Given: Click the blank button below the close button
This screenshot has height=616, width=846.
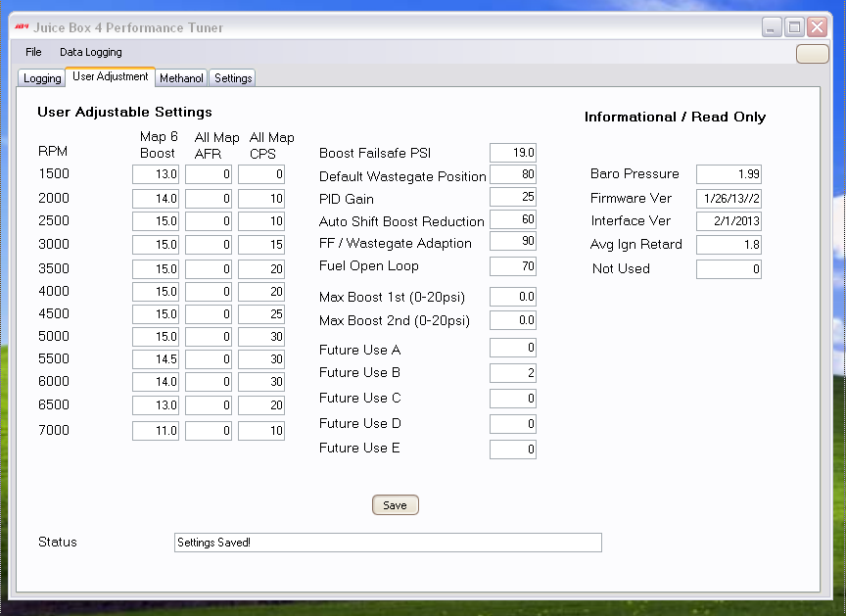Looking at the screenshot, I should (x=812, y=54).
